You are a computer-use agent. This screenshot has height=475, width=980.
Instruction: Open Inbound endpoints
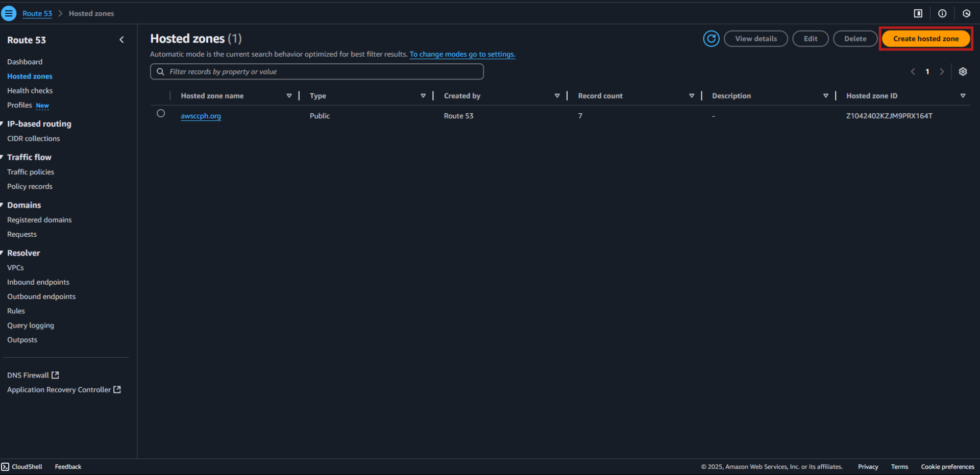point(38,282)
